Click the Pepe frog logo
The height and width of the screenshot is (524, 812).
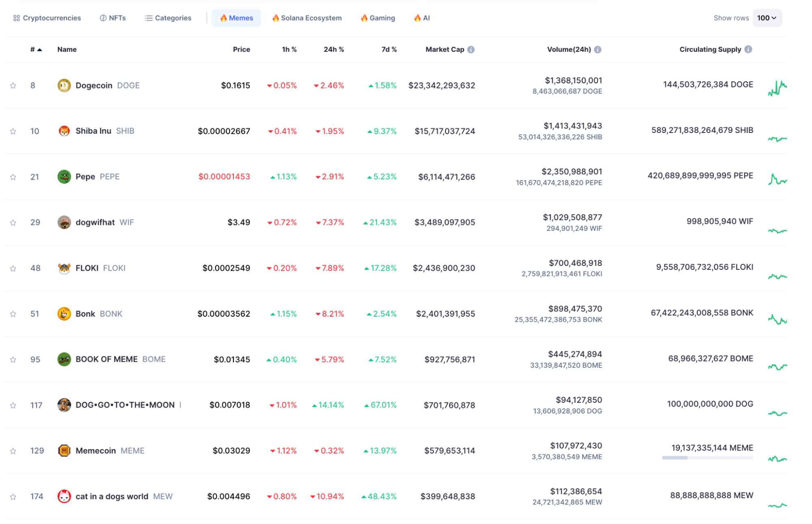64,177
